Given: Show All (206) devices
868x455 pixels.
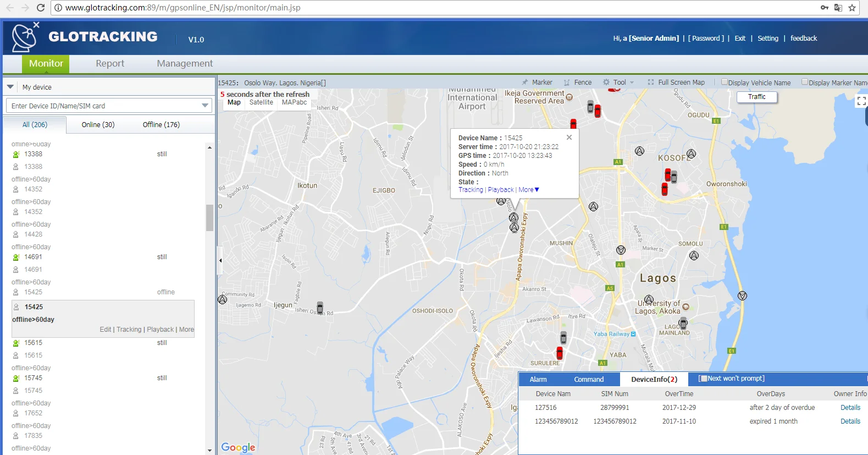Looking at the screenshot, I should (x=35, y=125).
